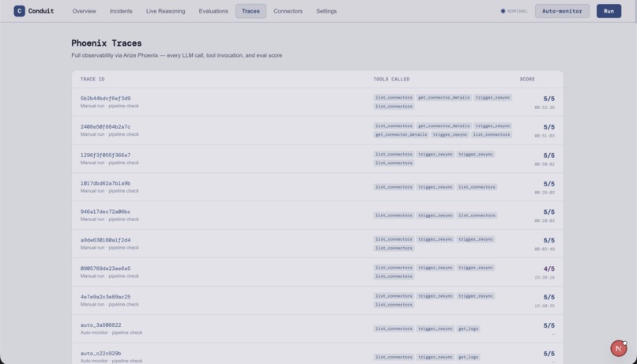Viewport: 637px width, 364px height.
Task: Click the 19:20:35 timestamp
Action: pyautogui.click(x=545, y=306)
